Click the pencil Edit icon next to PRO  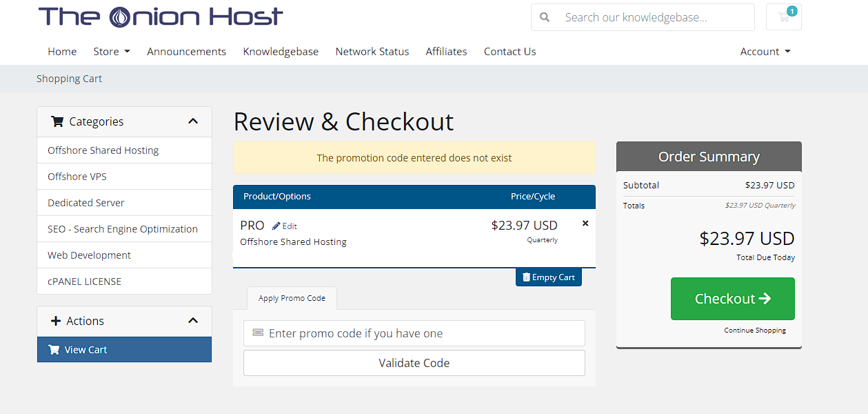point(276,226)
